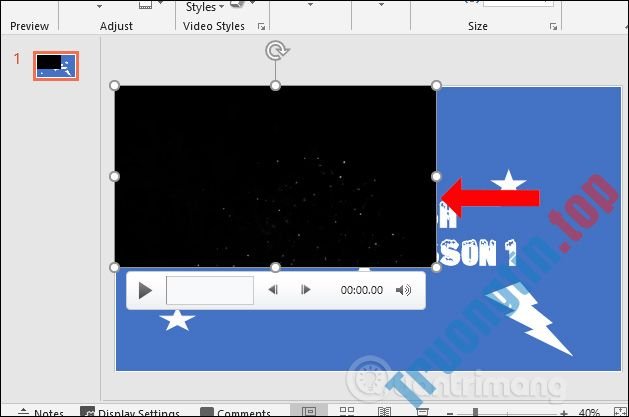629x417 pixels.
Task: Open zoom dialog via 40% level
Action: point(589,412)
